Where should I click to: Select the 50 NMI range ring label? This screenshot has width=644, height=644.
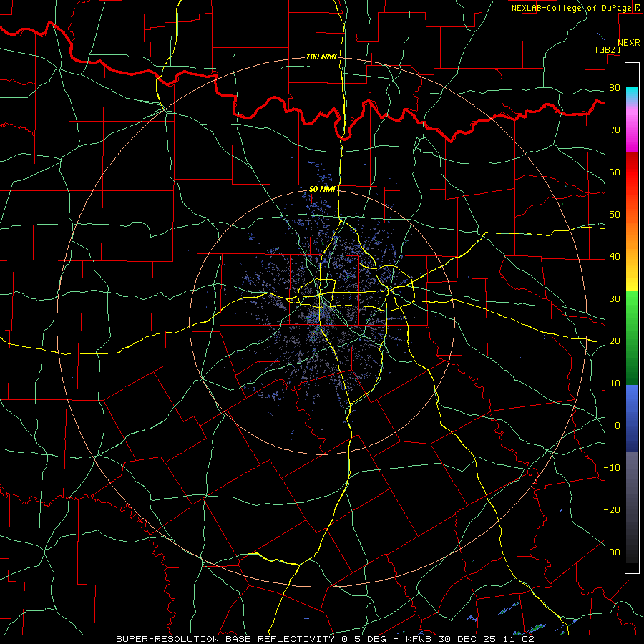pyautogui.click(x=323, y=190)
